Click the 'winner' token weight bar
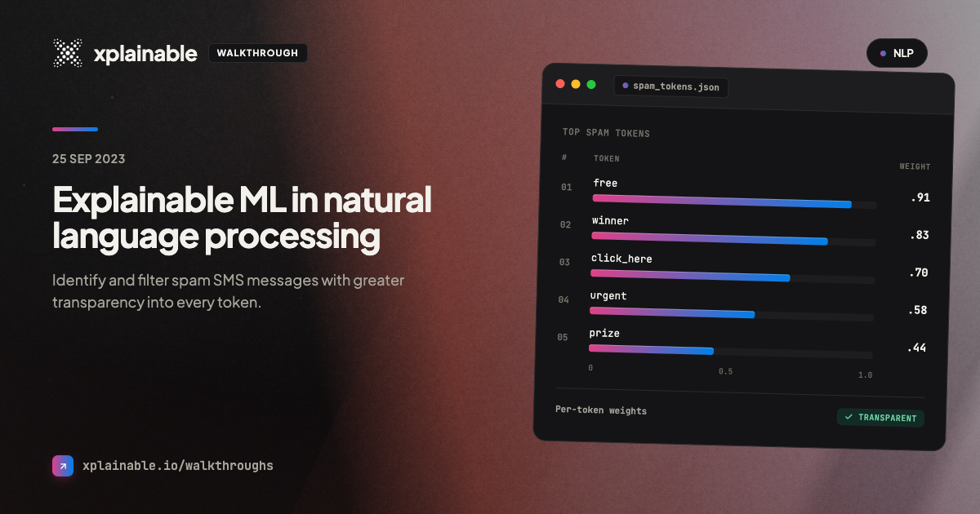 (733, 239)
